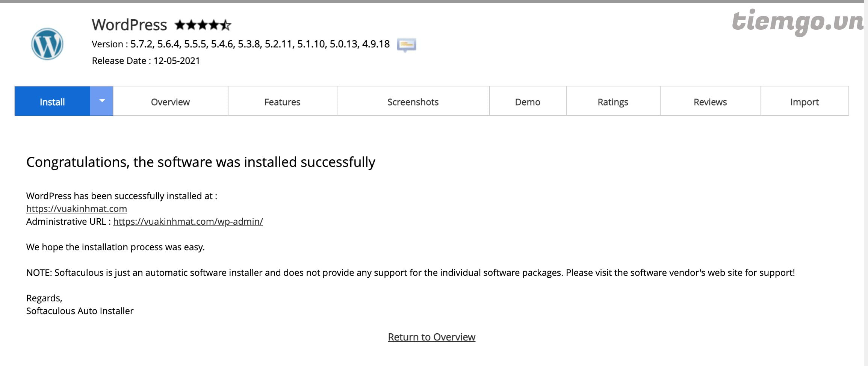
Task: Click the WordPress version numbers list
Action: [260, 44]
